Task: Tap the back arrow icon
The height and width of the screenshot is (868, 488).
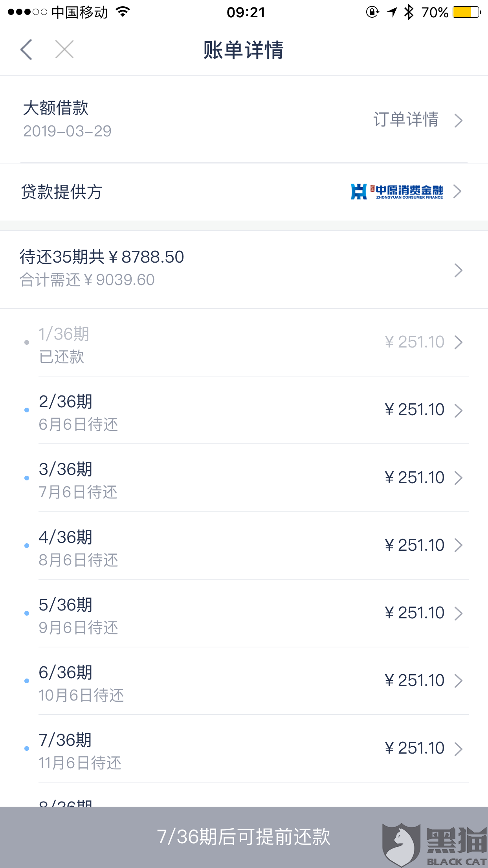Action: [26, 50]
